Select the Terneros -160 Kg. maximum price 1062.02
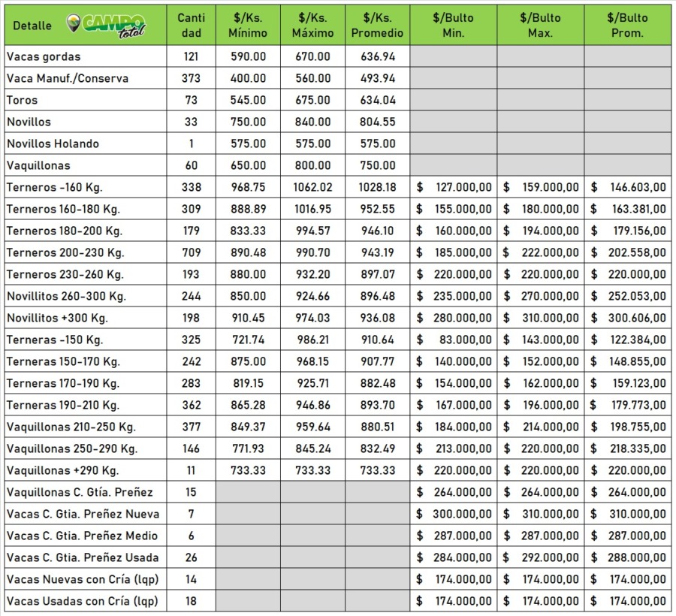Image resolution: width=676 pixels, height=616 pixels. 312,187
